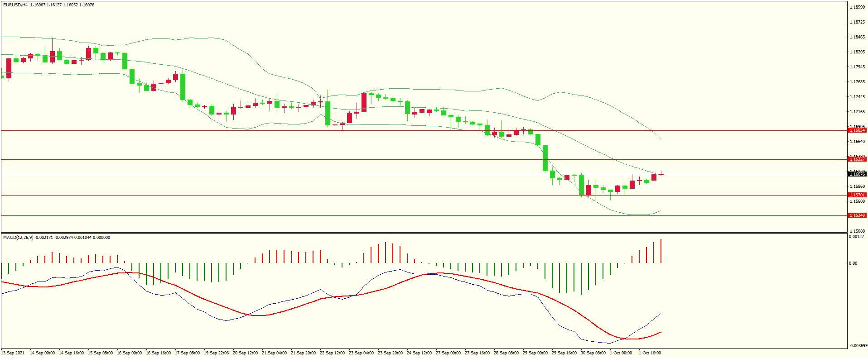Select the red 1.15348 price level tag
The width and height of the screenshot is (868, 358).
click(857, 215)
